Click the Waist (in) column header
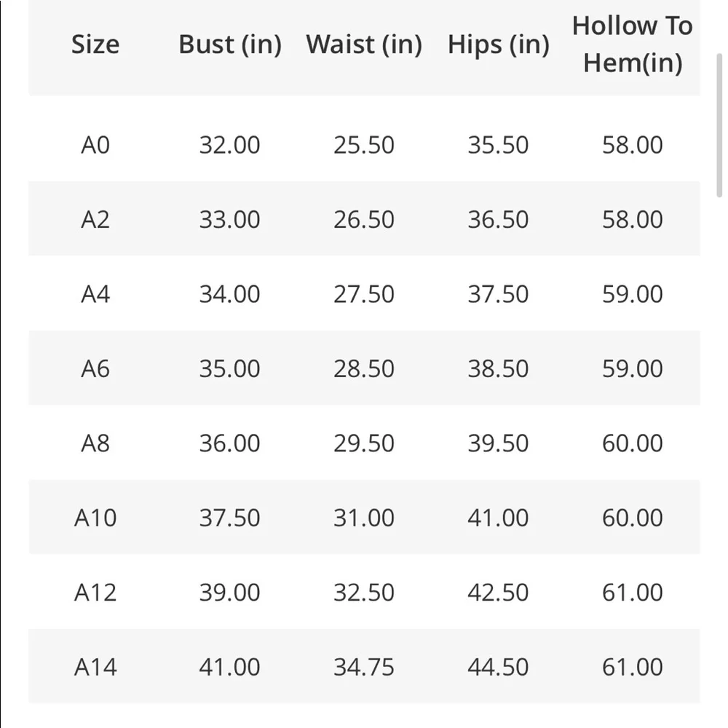728x728 pixels. click(x=364, y=44)
